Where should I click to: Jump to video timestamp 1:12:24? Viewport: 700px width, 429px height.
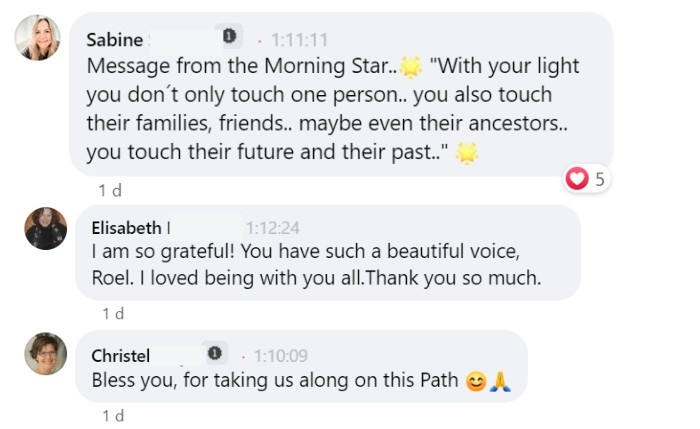(x=273, y=227)
